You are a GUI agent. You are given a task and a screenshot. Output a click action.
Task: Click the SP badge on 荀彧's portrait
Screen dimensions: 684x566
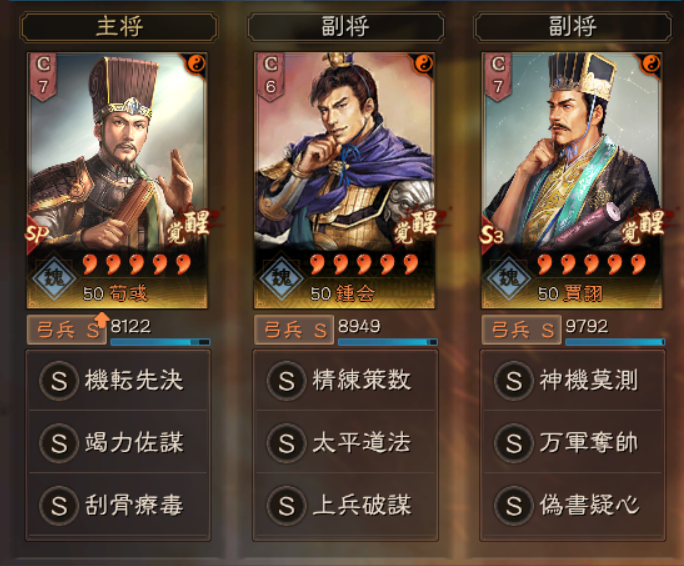coord(36,234)
